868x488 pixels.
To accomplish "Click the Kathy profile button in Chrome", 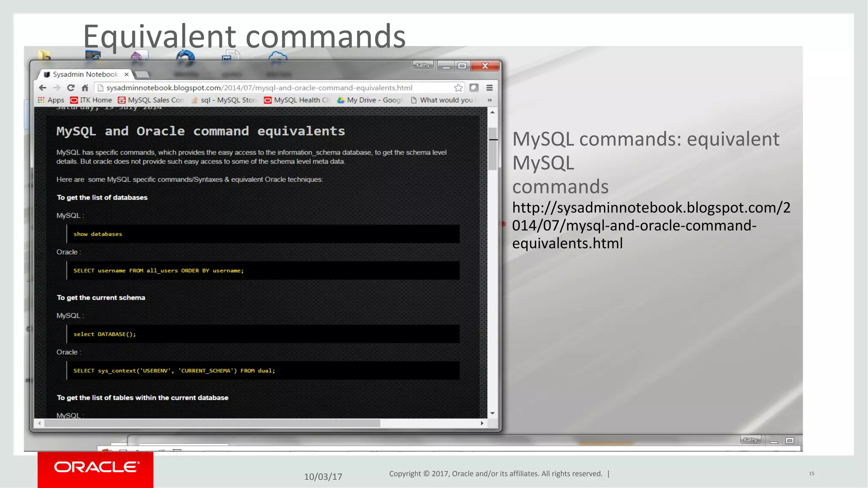I will pos(423,65).
